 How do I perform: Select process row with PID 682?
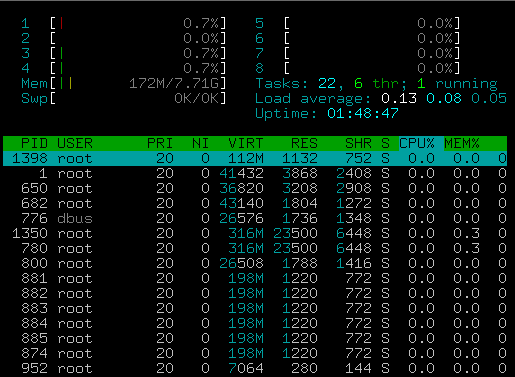[x=255, y=203]
